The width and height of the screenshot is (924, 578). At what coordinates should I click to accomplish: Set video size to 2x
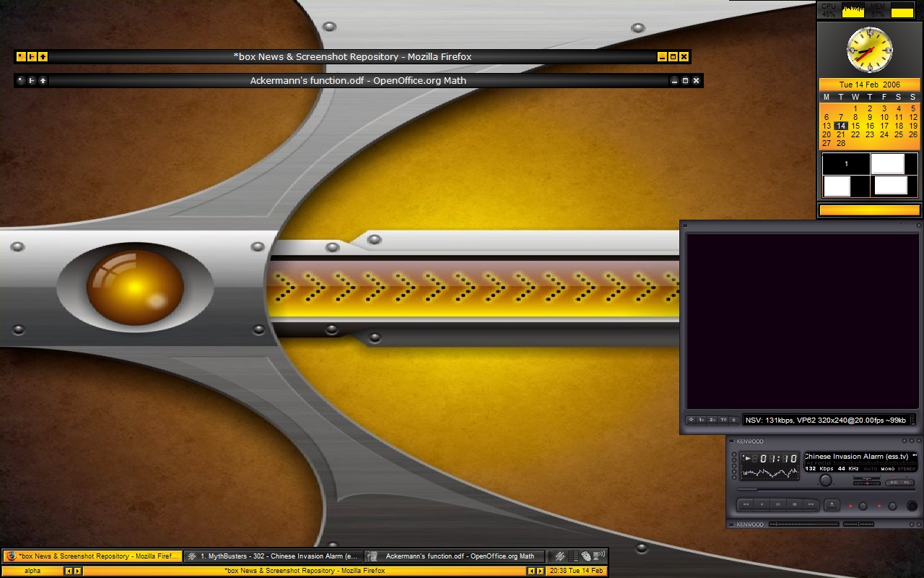(712, 420)
